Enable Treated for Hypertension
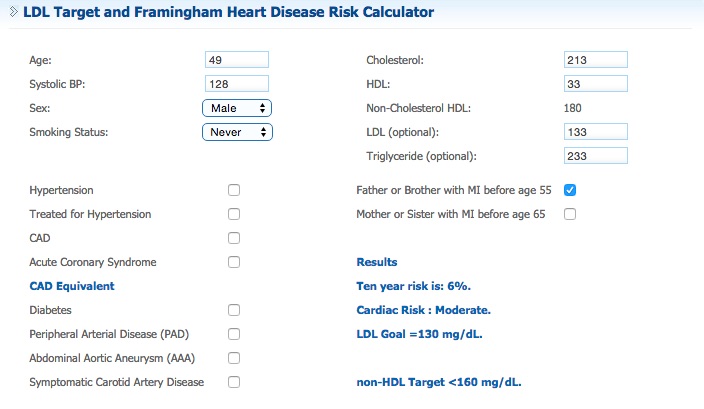This screenshot has height=409, width=704. pyautogui.click(x=234, y=214)
